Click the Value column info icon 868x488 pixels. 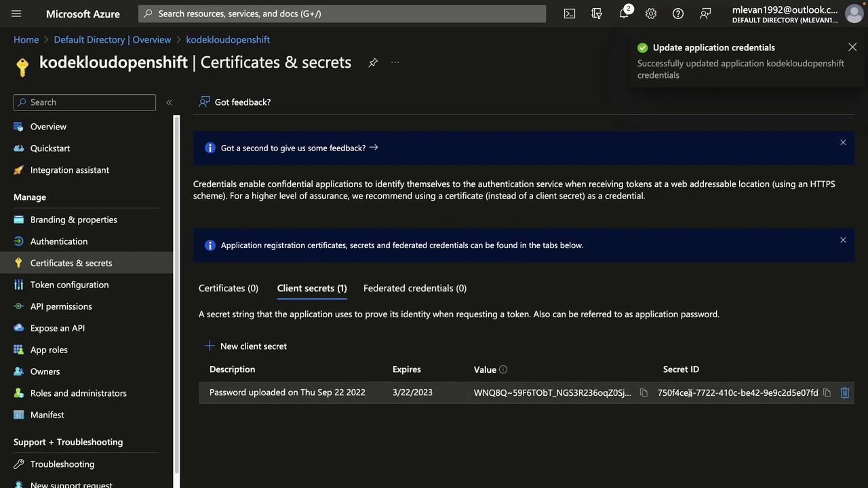coord(503,369)
